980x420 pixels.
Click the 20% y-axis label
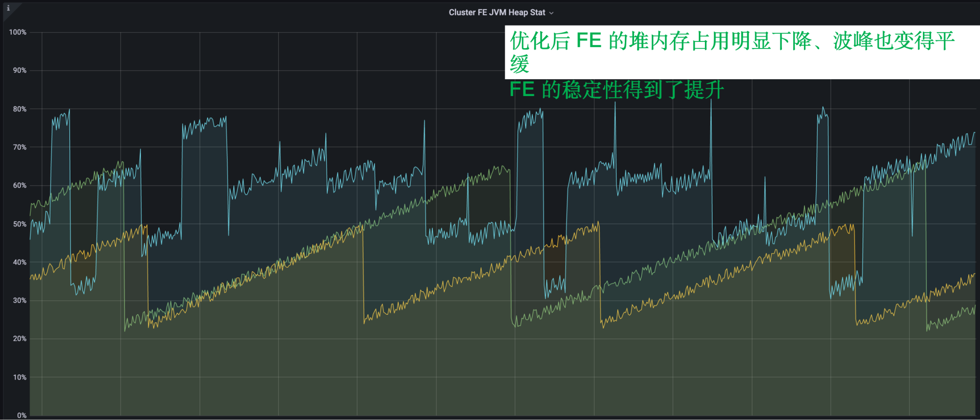click(x=19, y=339)
